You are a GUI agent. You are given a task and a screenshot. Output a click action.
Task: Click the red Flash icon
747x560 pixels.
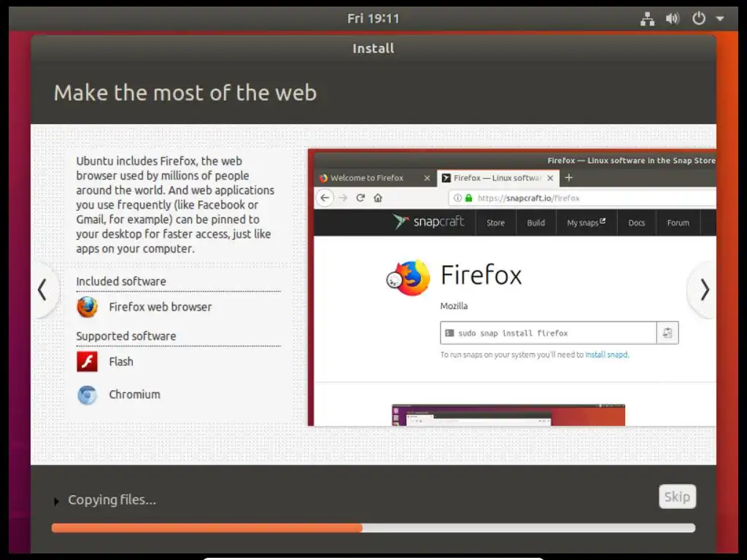[x=88, y=362]
